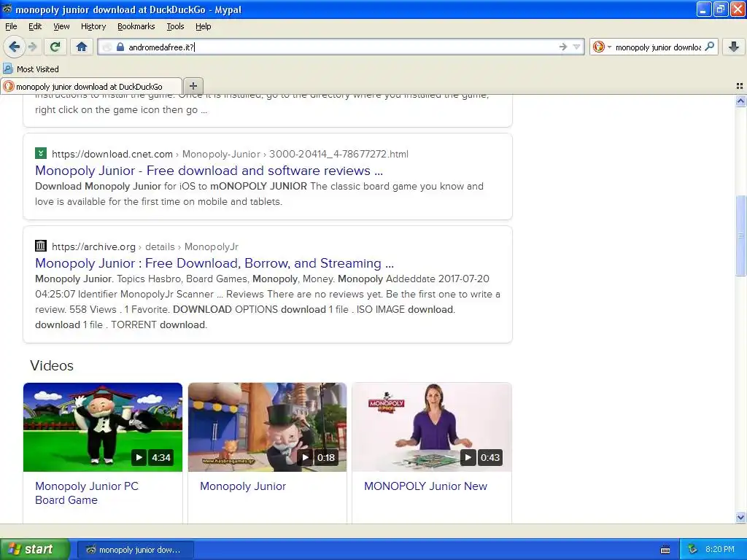Click the vertical scrollbar thumb

tap(740, 236)
